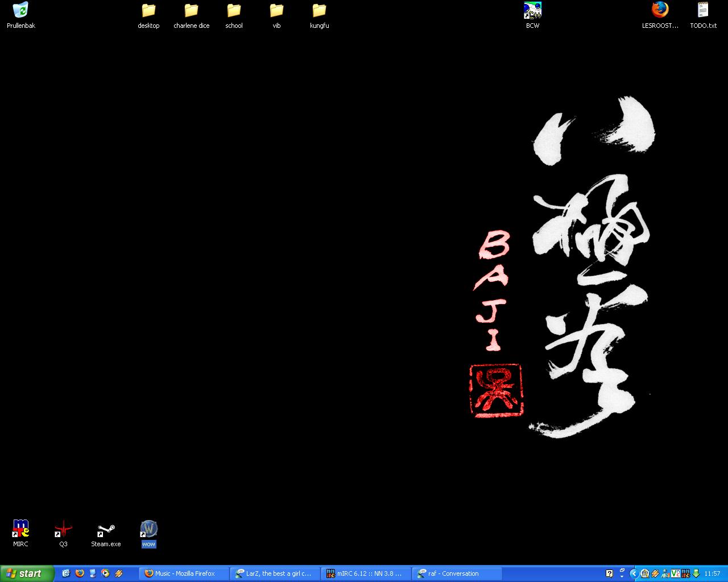The image size is (728, 582).
Task: Click the WoW desktop shortcut icon
Action: pyautogui.click(x=148, y=529)
